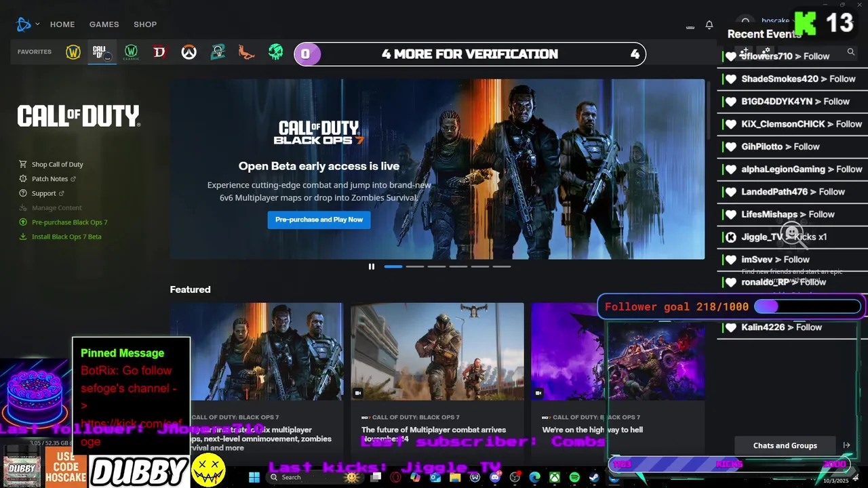Open Outlook from the taskbar
Image resolution: width=868 pixels, height=488 pixels.
point(435,477)
